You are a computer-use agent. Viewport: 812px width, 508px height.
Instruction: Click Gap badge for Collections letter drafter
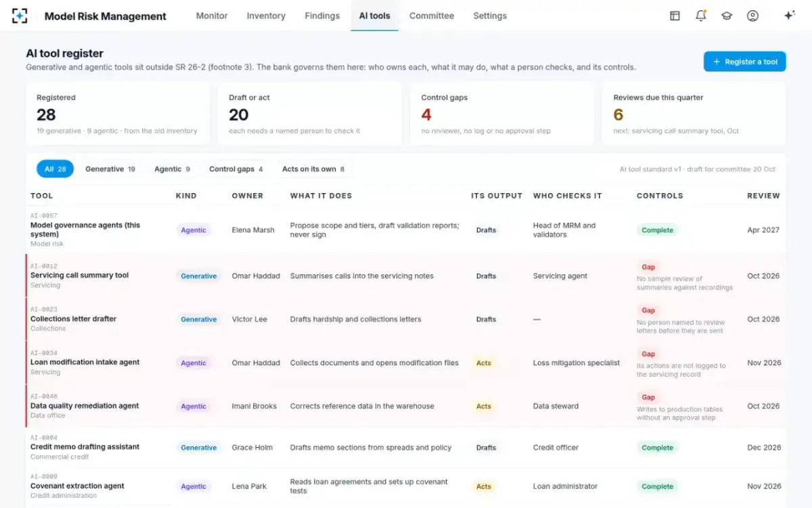point(648,310)
